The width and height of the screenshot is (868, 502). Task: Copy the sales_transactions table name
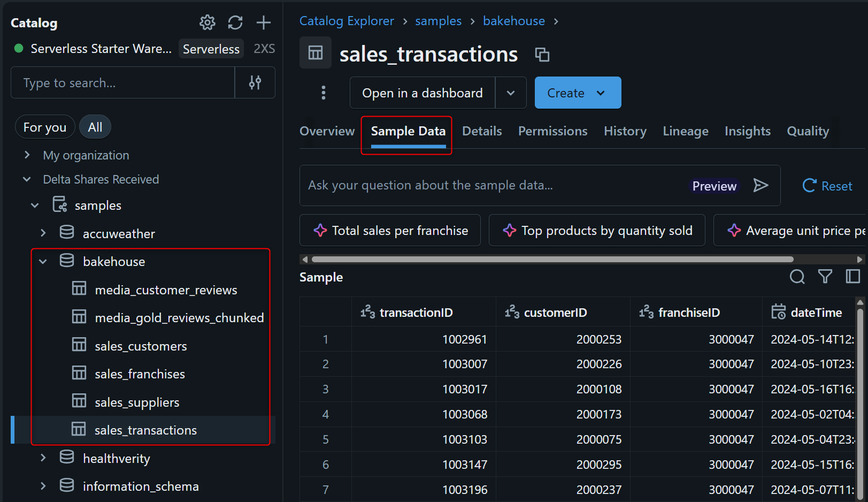coord(542,55)
